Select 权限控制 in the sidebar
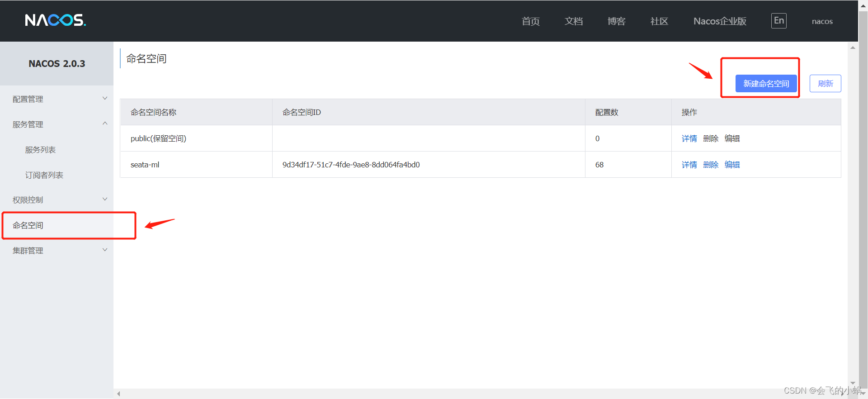Viewport: 868px width, 399px height. (28, 200)
